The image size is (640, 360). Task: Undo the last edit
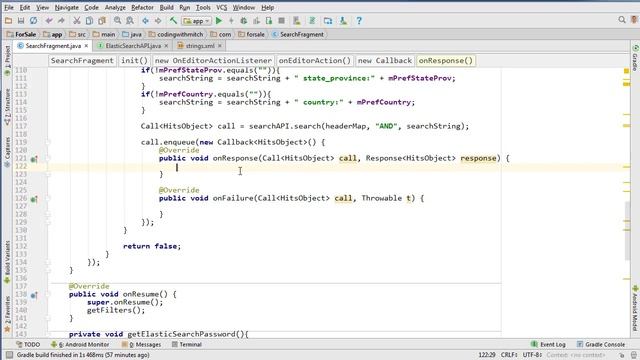(49, 20)
